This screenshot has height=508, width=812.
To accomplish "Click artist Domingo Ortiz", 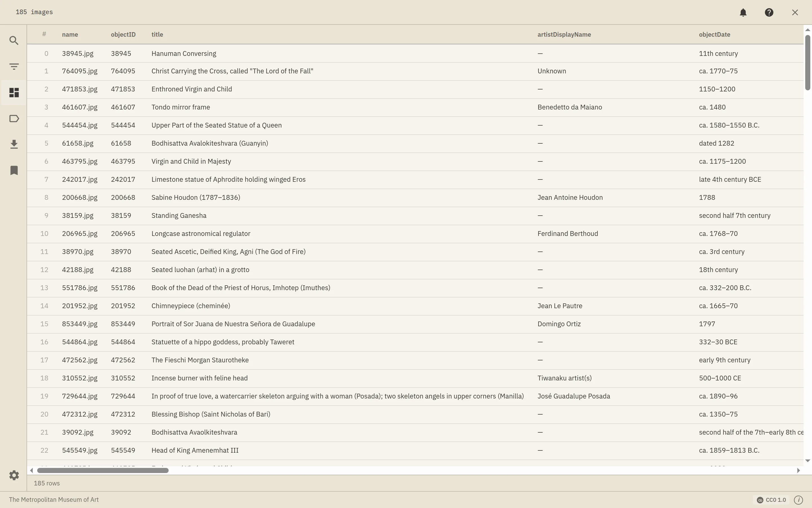I will (x=559, y=324).
